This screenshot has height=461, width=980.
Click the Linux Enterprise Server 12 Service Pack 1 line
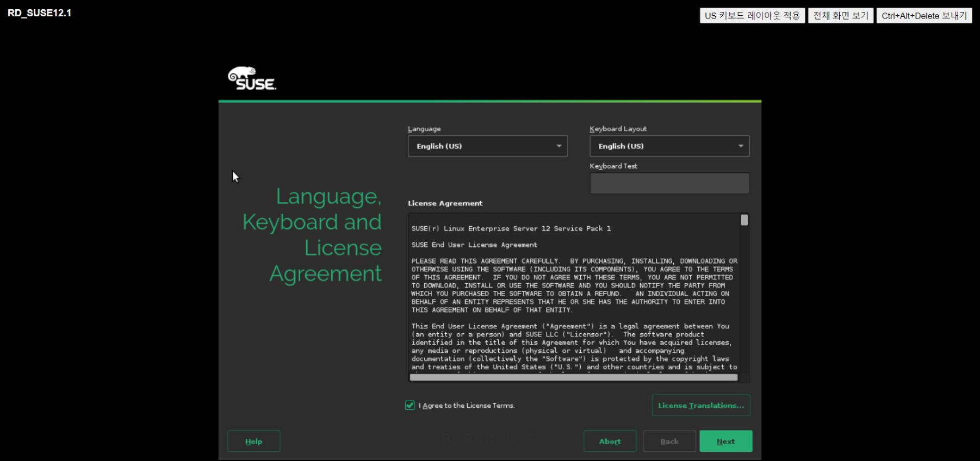[x=511, y=229]
